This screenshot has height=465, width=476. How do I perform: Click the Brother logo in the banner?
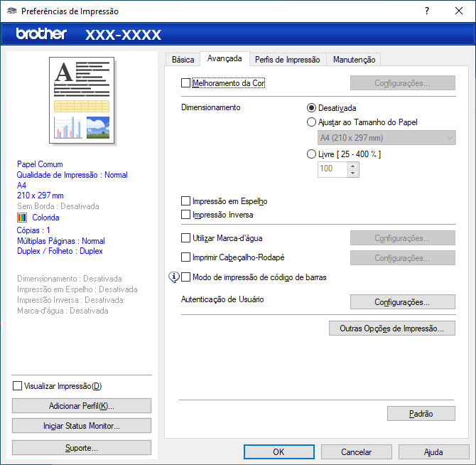[41, 34]
